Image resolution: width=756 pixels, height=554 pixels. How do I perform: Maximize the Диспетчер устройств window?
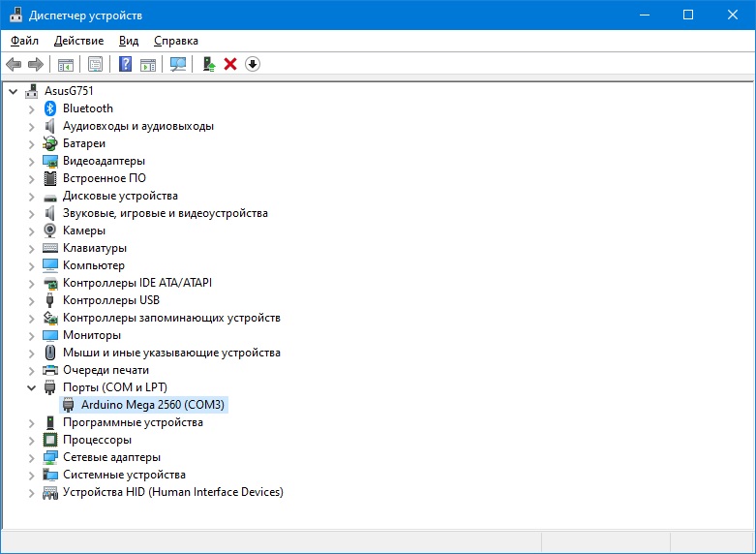click(688, 15)
